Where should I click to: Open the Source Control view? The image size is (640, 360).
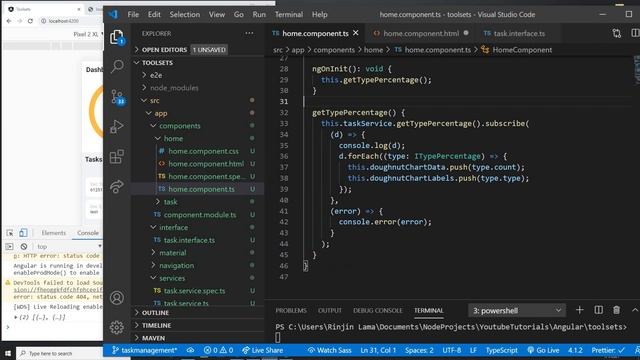click(x=117, y=97)
